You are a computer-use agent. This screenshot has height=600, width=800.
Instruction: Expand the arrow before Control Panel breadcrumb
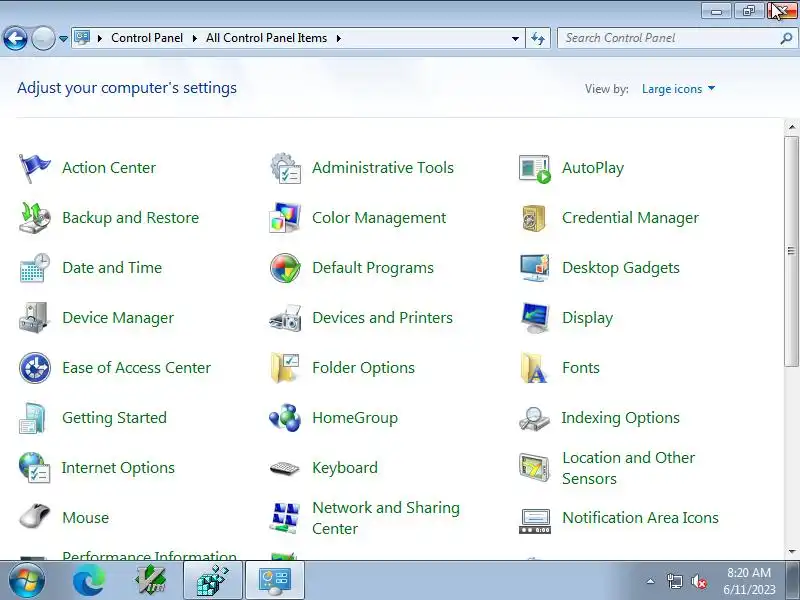coord(100,38)
